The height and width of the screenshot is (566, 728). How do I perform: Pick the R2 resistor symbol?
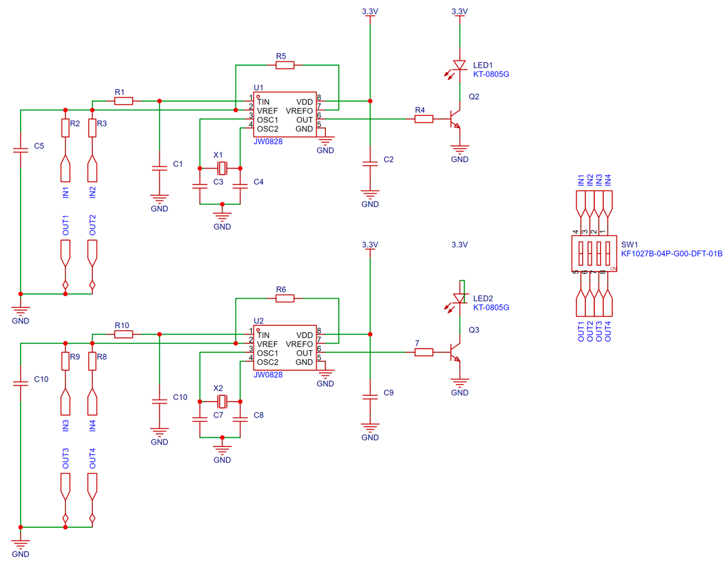pos(65,128)
